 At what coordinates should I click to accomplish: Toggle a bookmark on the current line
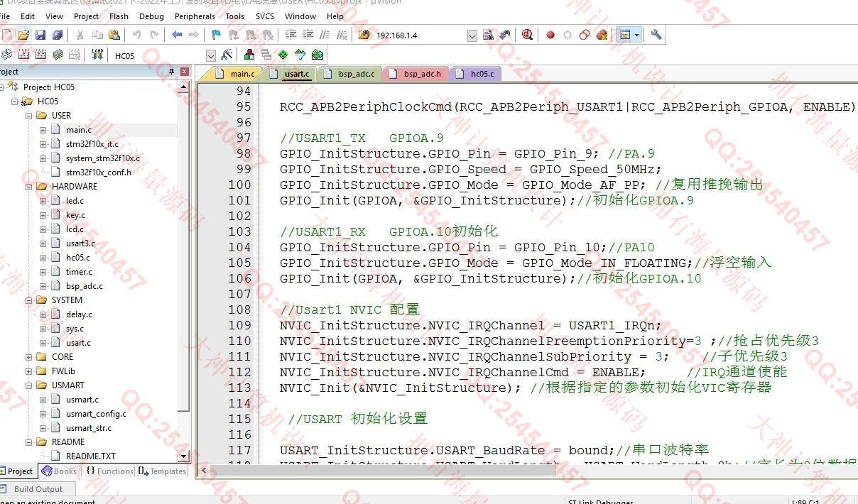[x=216, y=35]
